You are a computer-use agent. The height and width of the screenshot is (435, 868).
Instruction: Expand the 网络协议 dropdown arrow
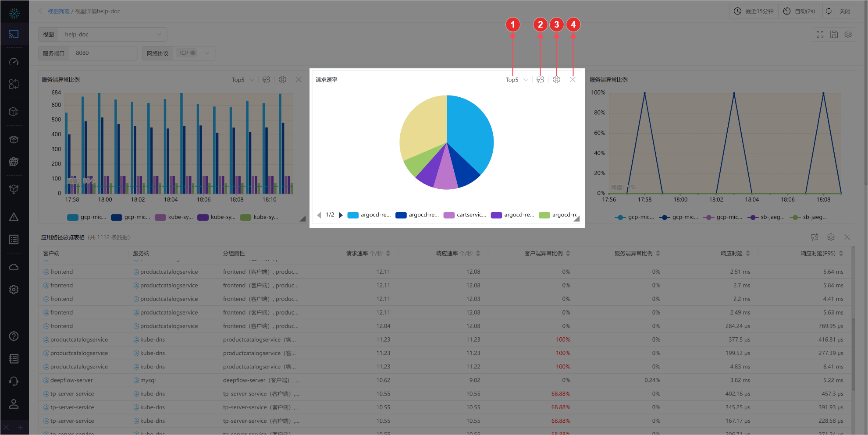click(x=207, y=53)
